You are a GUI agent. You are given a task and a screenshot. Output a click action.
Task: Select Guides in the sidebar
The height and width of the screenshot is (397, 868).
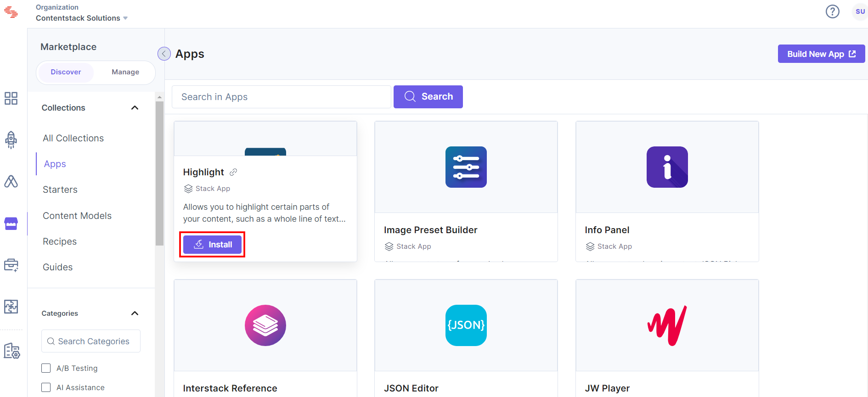pyautogui.click(x=58, y=267)
